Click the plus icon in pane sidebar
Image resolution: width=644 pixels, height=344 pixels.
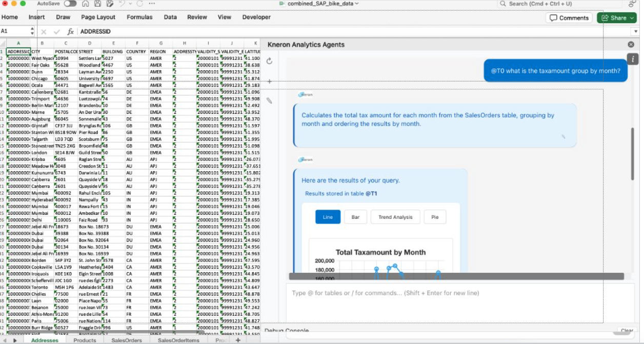coord(269,81)
